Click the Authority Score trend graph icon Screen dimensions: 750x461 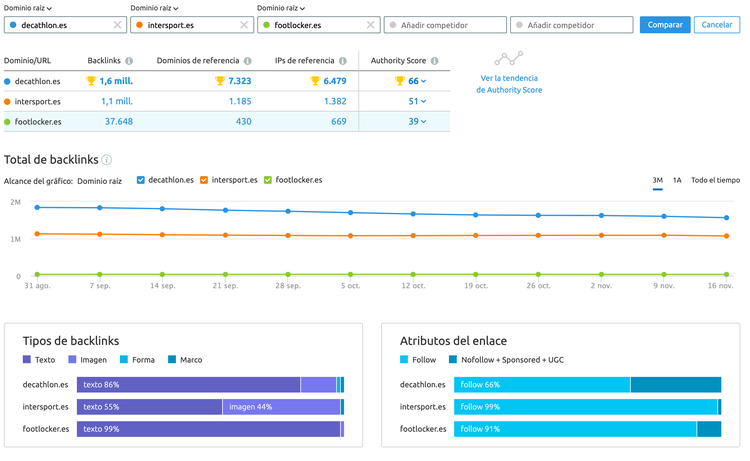click(x=509, y=59)
